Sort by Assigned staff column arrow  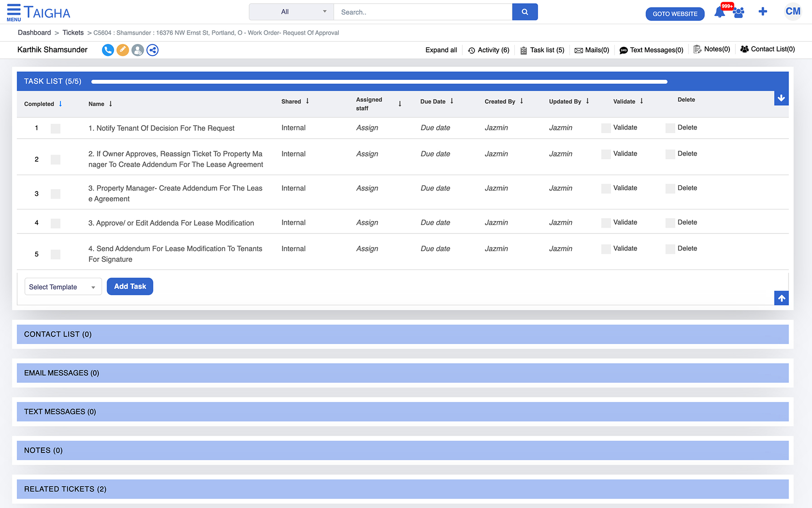tap(400, 104)
